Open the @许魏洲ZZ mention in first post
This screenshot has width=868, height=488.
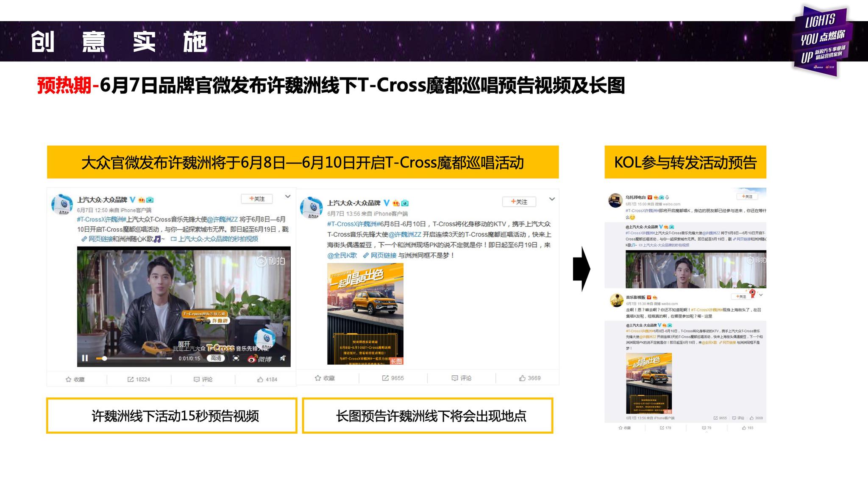(222, 219)
